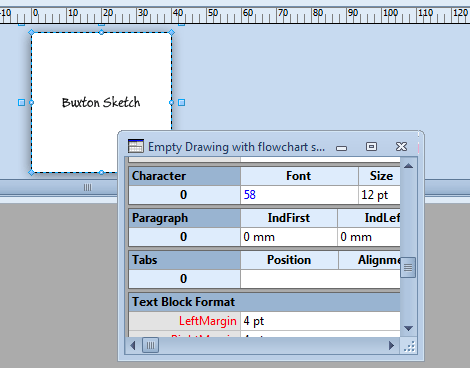Minimize the ShapeSheet window
470x368 pixels.
tap(341, 148)
